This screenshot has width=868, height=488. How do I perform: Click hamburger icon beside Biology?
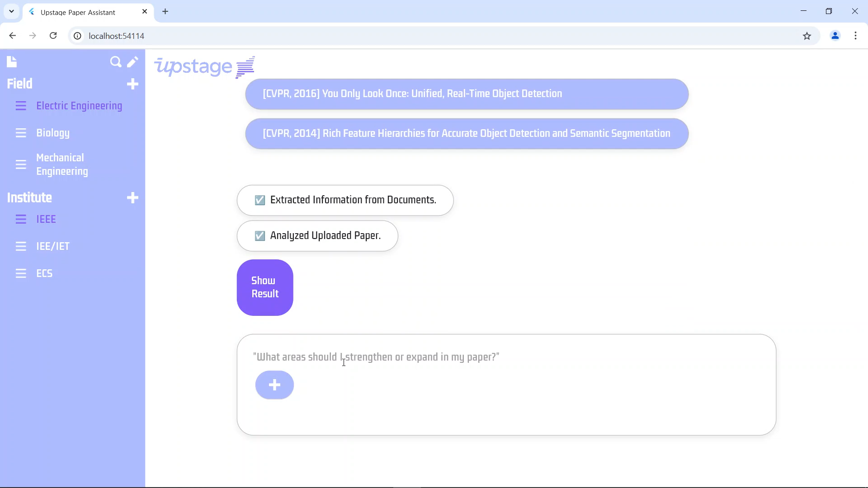pos(21,133)
